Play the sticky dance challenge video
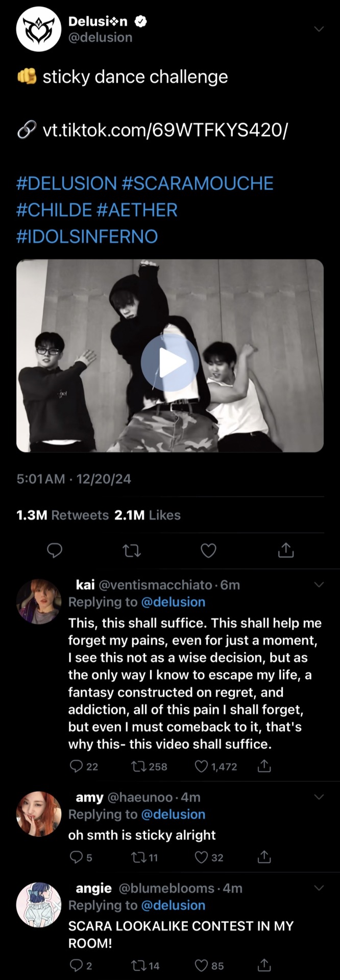The image size is (340, 980). pos(170,363)
